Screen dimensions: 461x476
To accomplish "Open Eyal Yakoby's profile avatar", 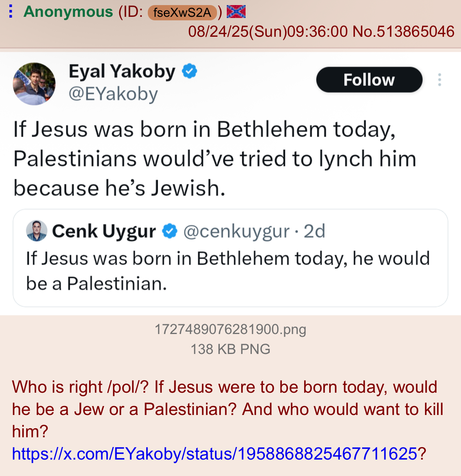I will [x=34, y=84].
